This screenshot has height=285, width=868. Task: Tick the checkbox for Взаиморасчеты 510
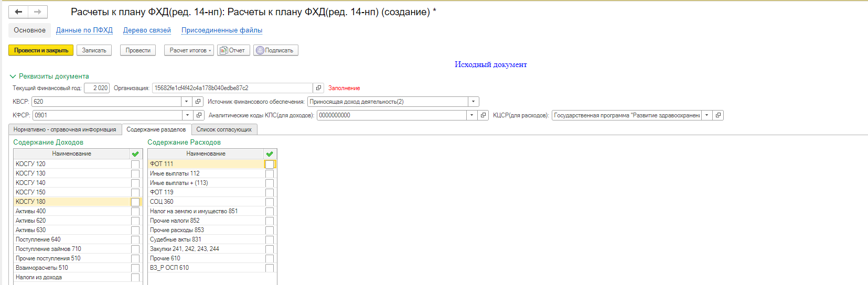click(x=135, y=268)
